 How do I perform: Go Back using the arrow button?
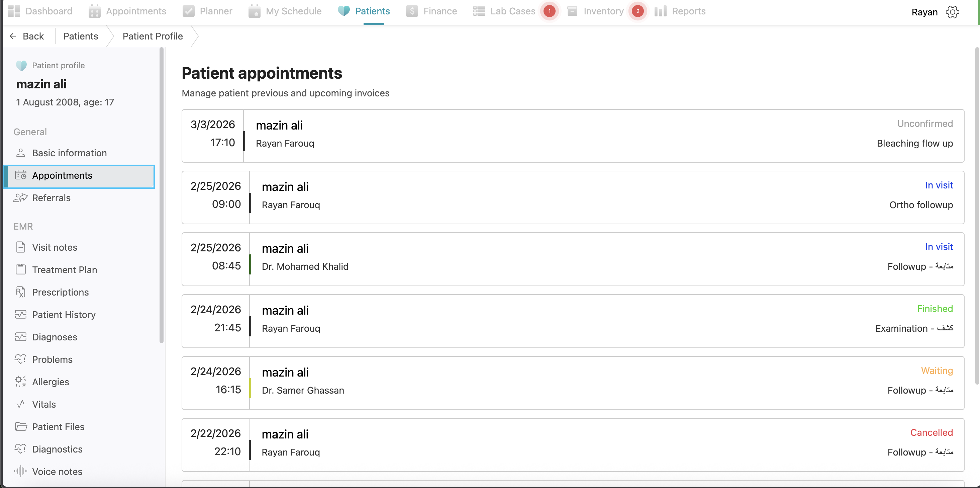click(27, 36)
